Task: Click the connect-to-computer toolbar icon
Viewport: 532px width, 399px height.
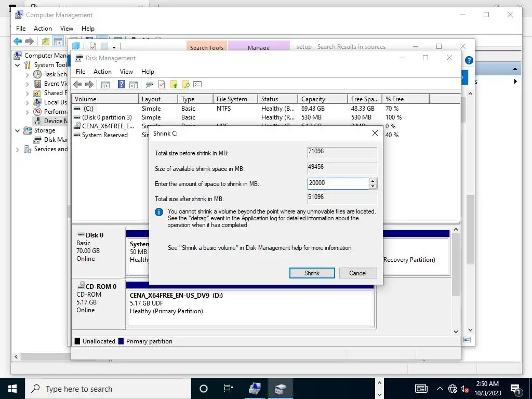Action: [149, 85]
